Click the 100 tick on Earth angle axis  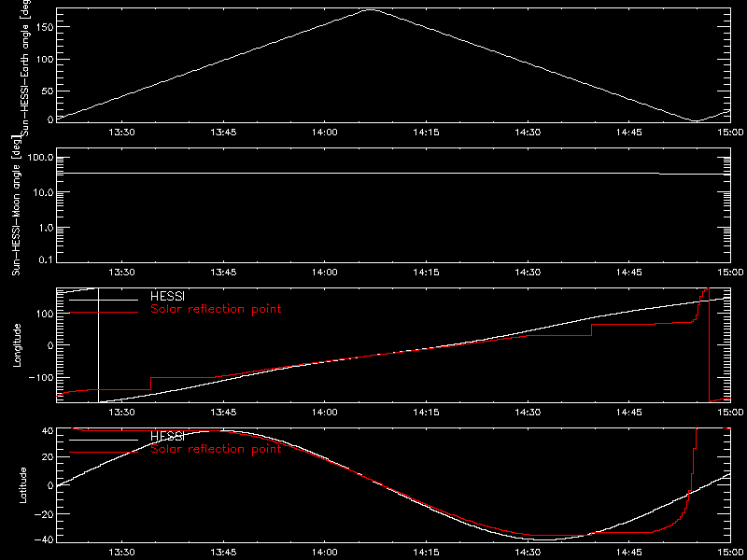pos(43,59)
